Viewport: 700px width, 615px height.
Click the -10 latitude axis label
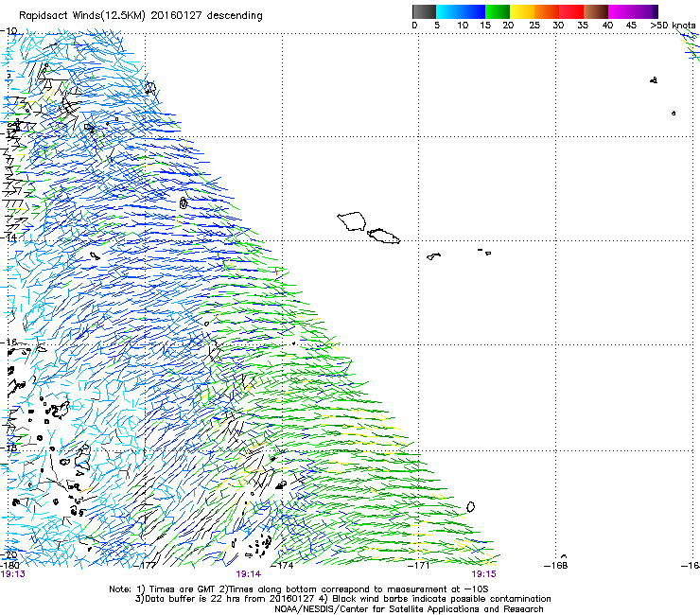point(9,31)
